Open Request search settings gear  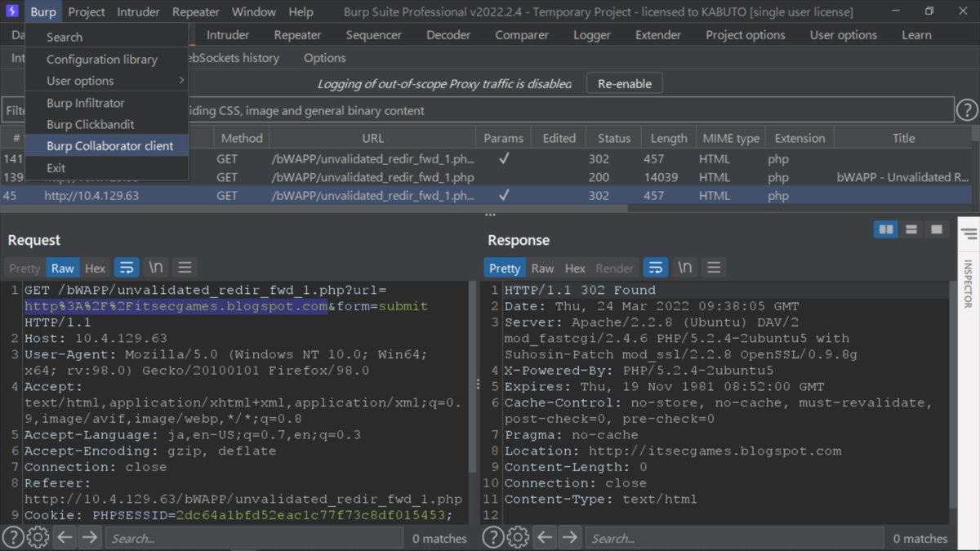pyautogui.click(x=38, y=537)
